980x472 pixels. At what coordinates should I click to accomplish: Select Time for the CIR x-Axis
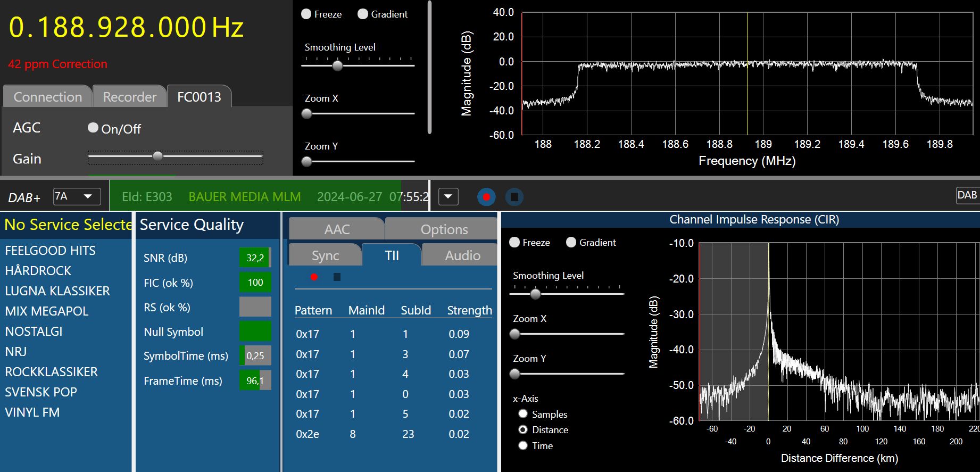tap(523, 445)
